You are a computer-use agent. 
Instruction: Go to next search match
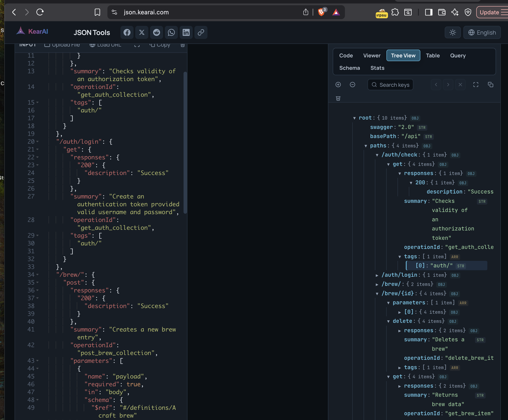click(448, 85)
